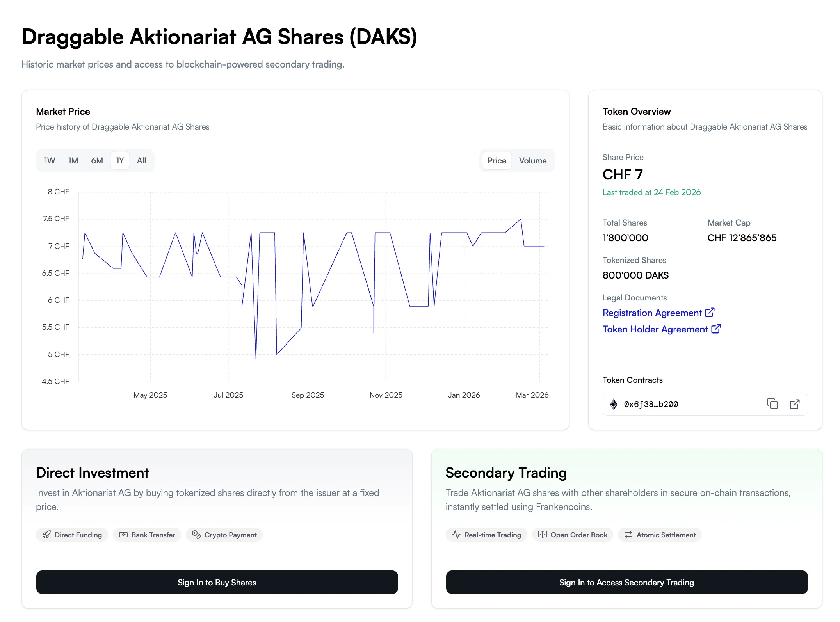Select the All time range

pyautogui.click(x=141, y=160)
